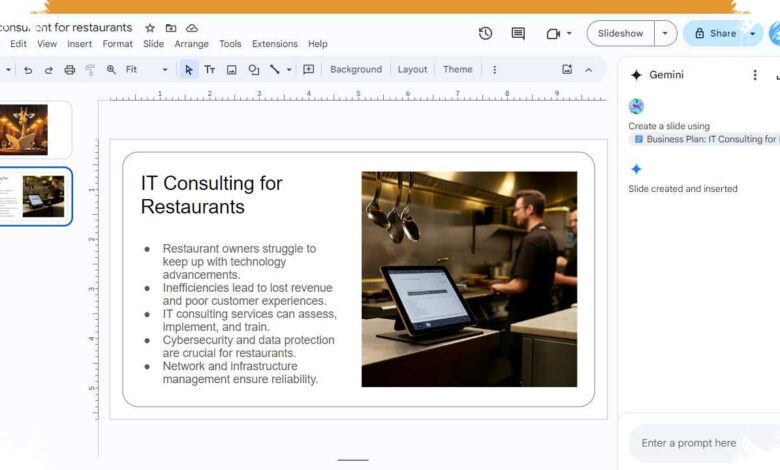Start the Slideshow

[x=620, y=33]
